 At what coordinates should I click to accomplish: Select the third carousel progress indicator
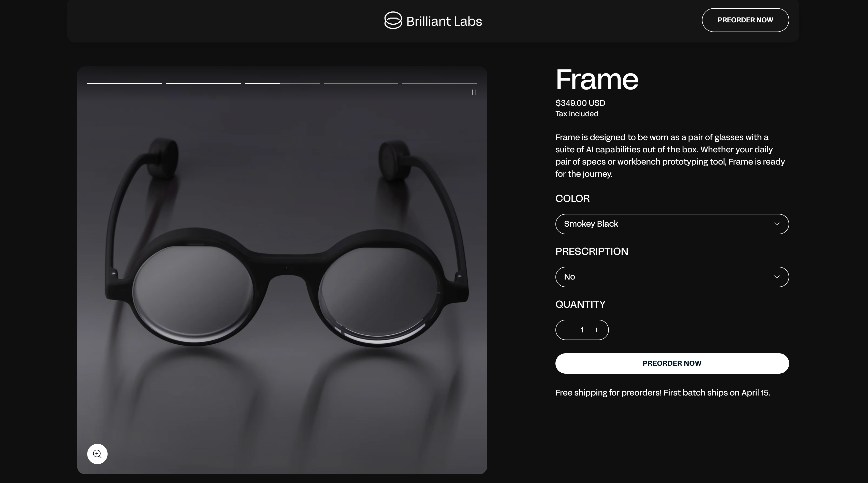click(x=282, y=83)
